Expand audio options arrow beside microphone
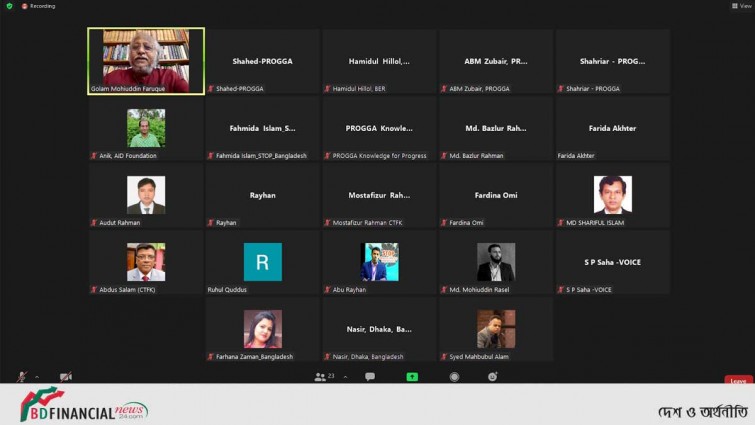755x425 pixels. pos(36,377)
